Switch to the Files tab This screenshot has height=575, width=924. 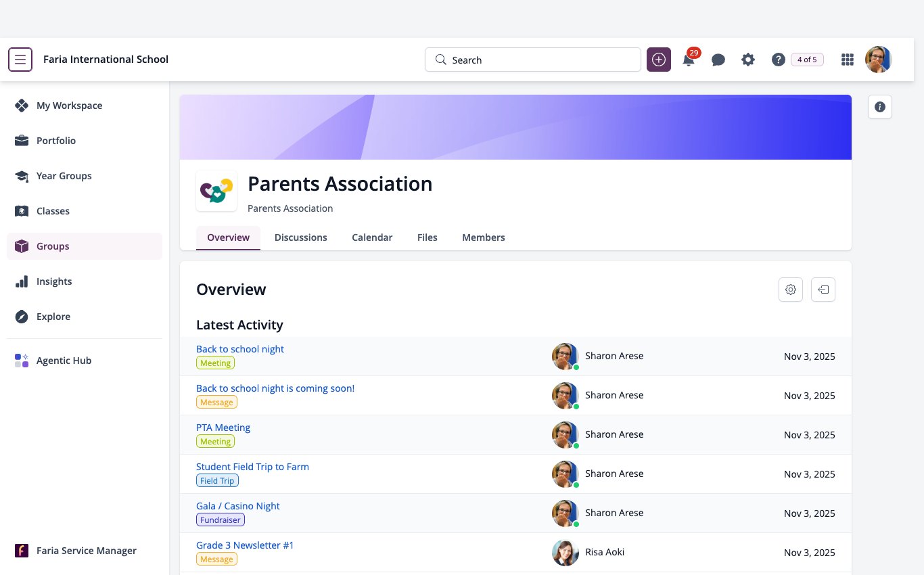pos(428,237)
